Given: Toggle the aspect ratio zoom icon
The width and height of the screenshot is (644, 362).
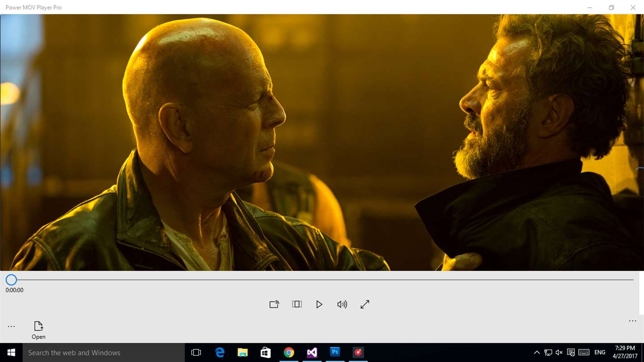Looking at the screenshot, I should (297, 304).
